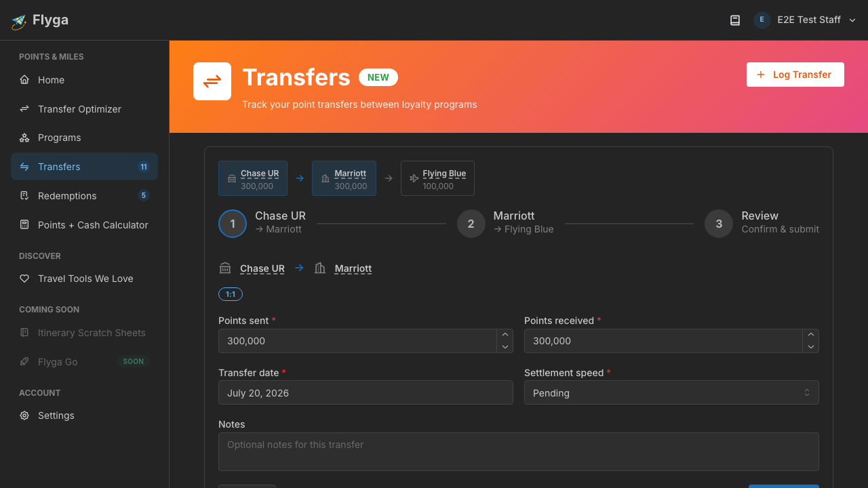Open the Transfer date field

366,392
